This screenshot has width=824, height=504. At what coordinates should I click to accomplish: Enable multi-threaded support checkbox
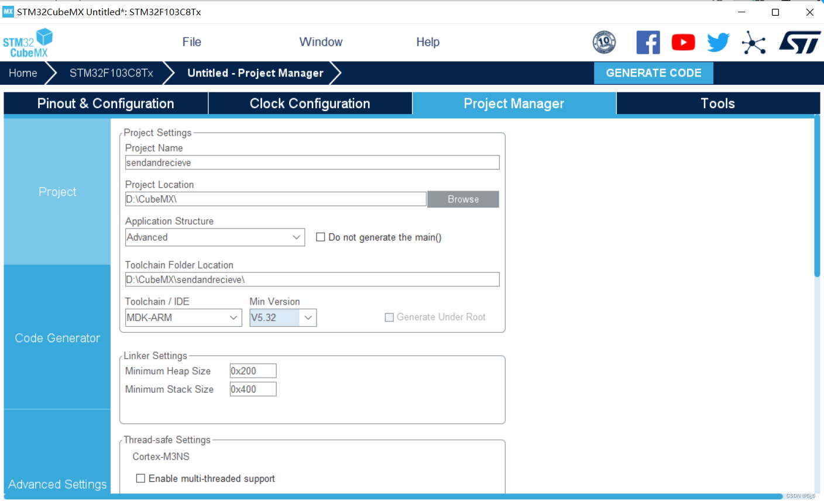(140, 478)
